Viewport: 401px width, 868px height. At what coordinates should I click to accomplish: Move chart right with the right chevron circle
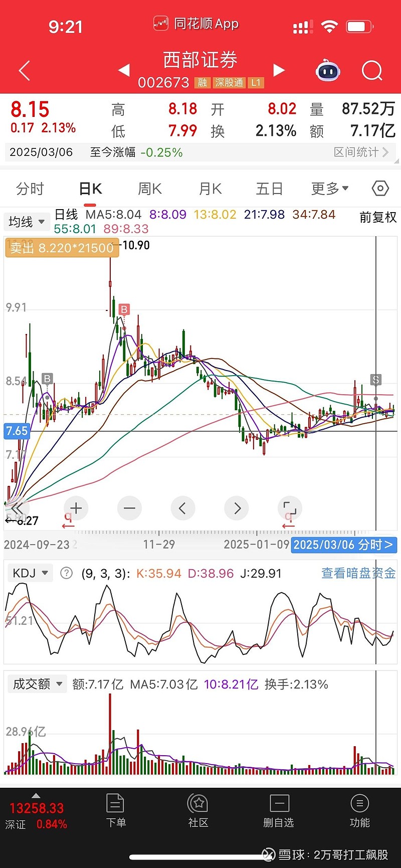coord(237,508)
